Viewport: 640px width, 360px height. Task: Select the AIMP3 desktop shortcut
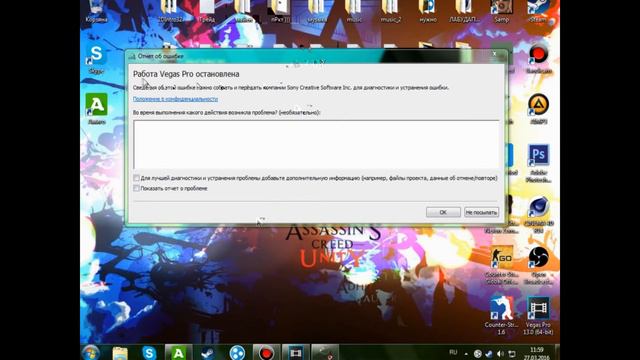click(x=538, y=109)
